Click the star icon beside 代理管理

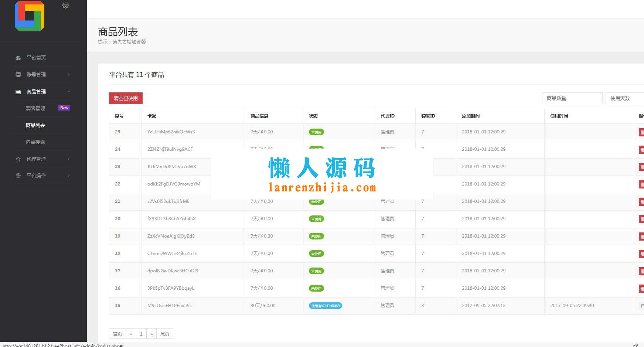(18, 159)
